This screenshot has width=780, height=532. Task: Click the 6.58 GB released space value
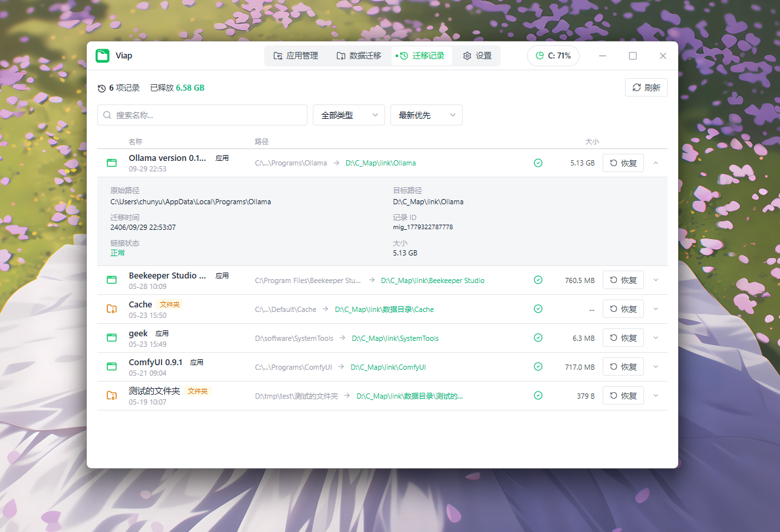(x=190, y=87)
